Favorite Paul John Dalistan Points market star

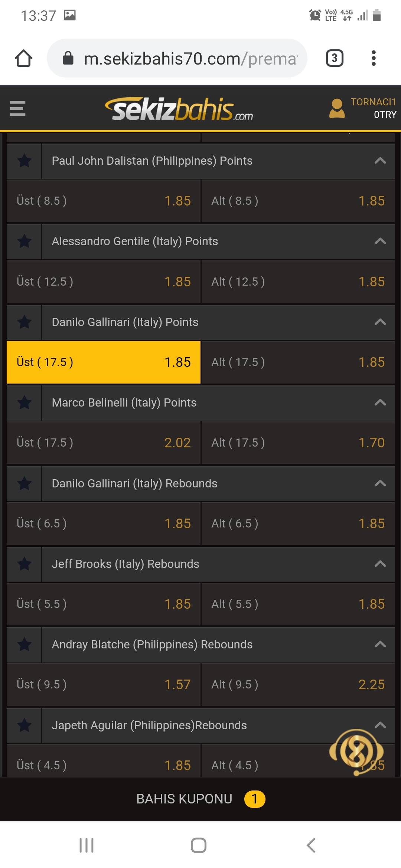(x=25, y=161)
